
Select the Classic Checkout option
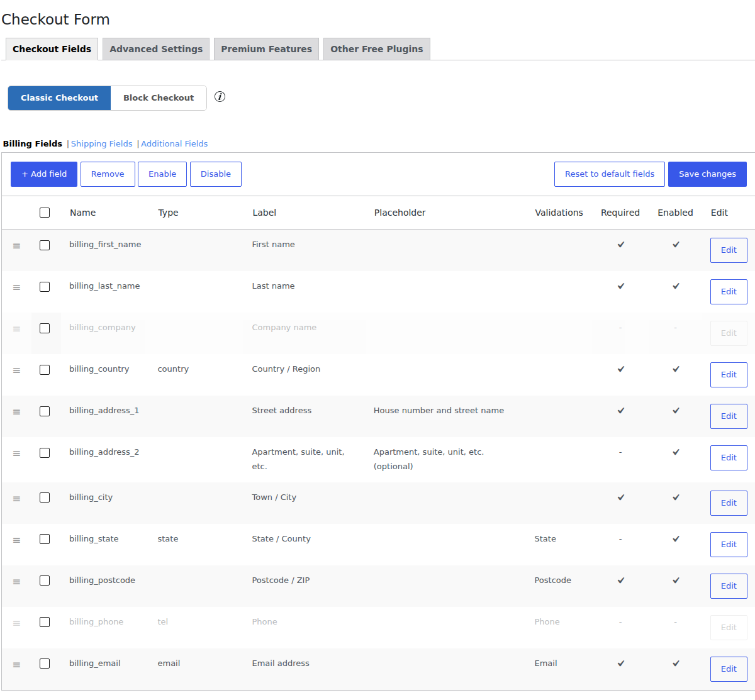59,98
